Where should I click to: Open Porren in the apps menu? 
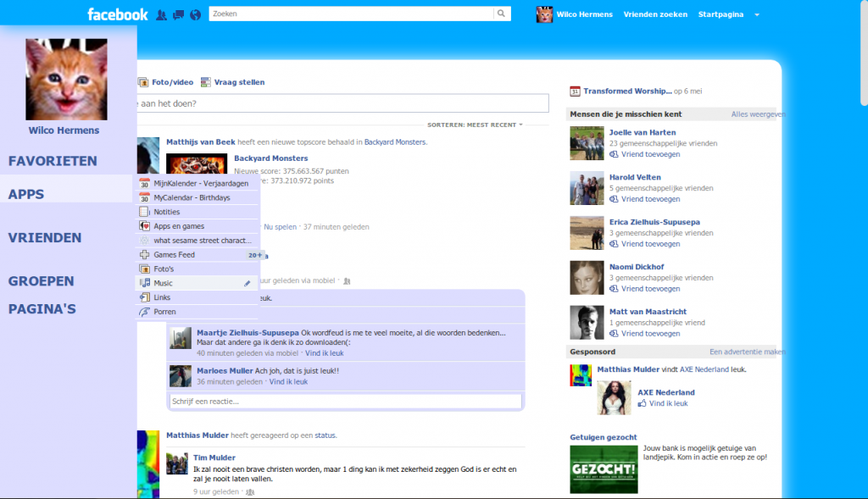198,312
